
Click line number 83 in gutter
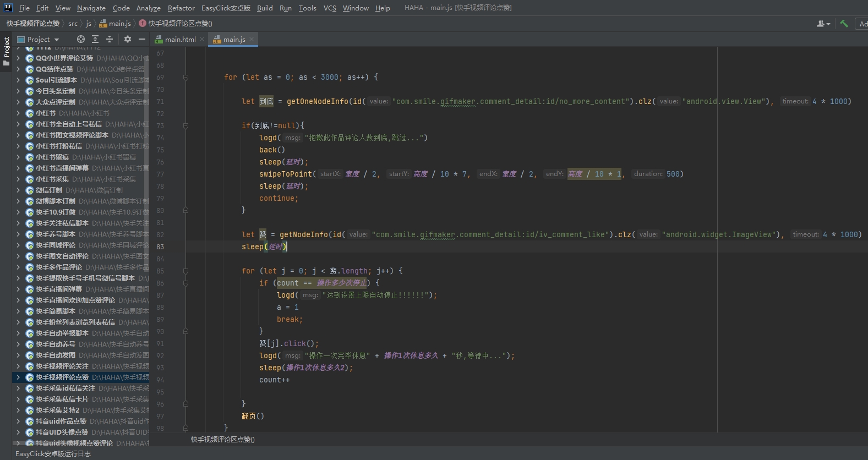pyautogui.click(x=160, y=247)
